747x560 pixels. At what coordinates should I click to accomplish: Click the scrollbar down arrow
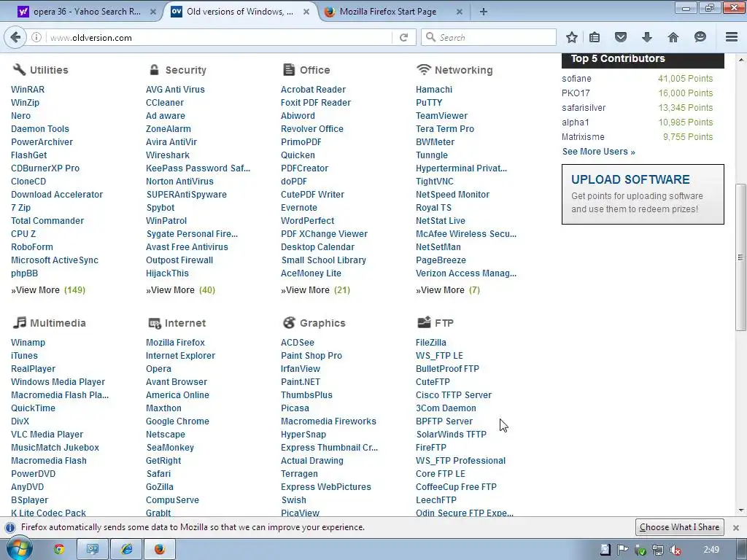point(741,510)
